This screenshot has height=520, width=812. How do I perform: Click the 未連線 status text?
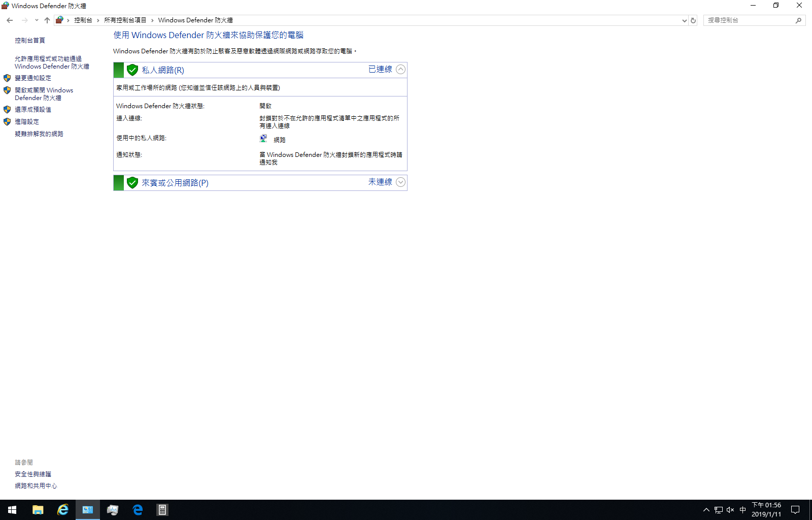point(380,182)
